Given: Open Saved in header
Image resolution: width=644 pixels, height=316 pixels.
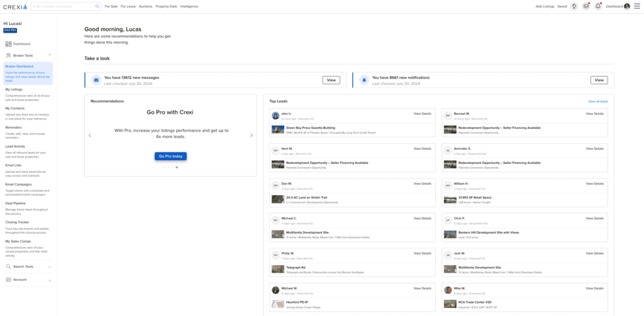Looking at the screenshot, I should point(562,6).
